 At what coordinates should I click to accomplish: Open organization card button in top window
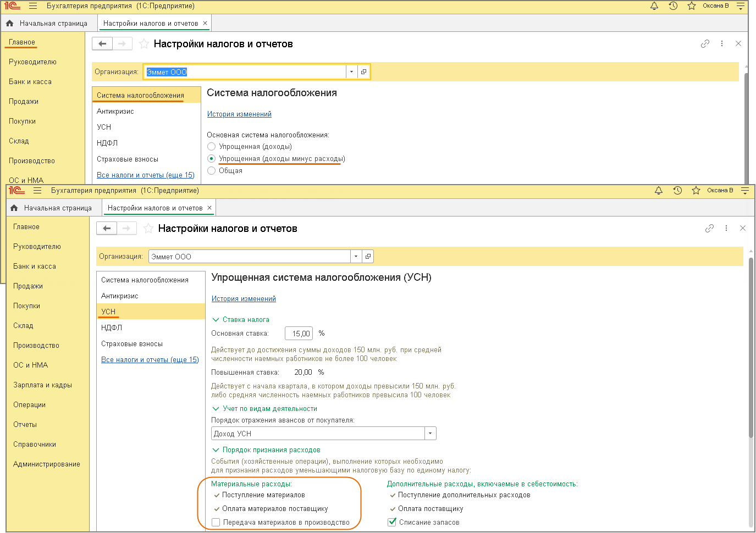(363, 72)
